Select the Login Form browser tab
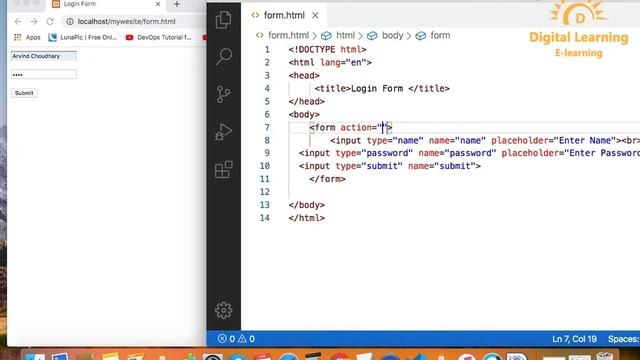 pyautogui.click(x=104, y=4)
